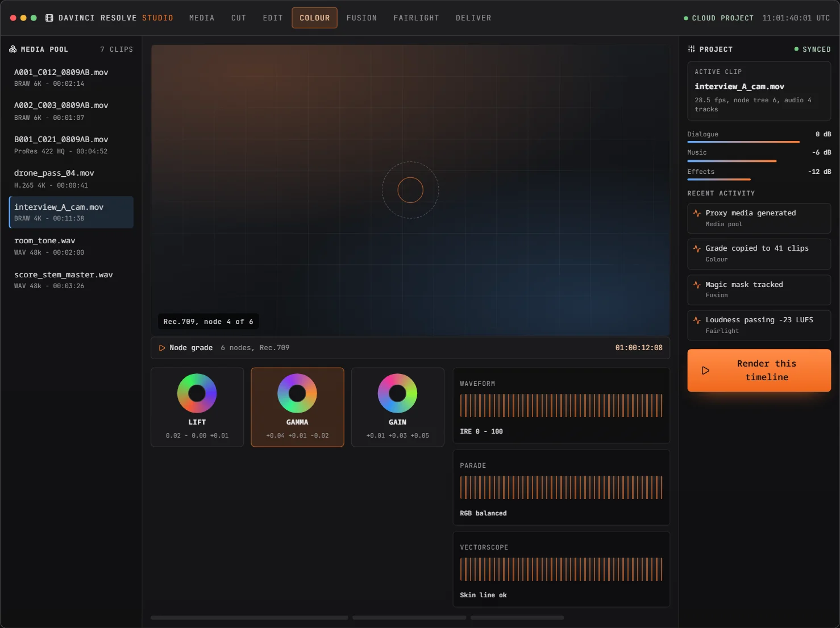840x628 pixels.
Task: Open the Edit page tab
Action: pos(273,18)
